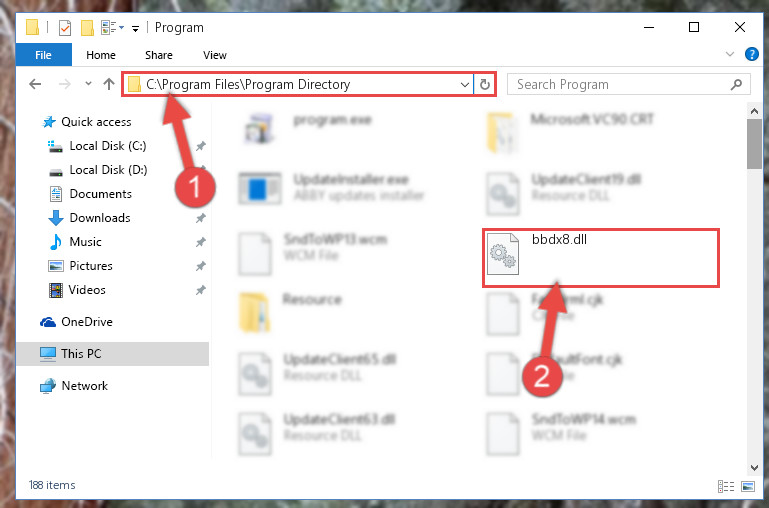Open the Help question mark icon
Image resolution: width=769 pixels, height=508 pixels.
[x=751, y=54]
